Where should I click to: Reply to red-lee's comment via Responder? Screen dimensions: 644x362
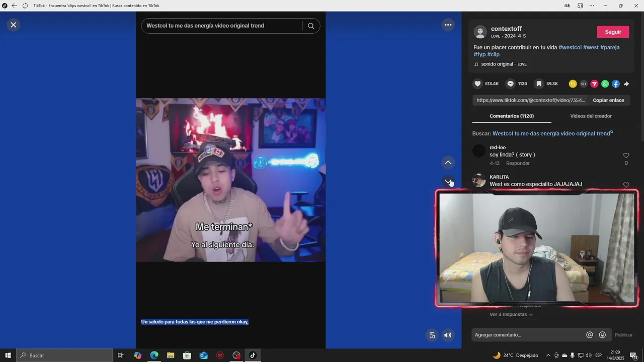click(x=518, y=163)
